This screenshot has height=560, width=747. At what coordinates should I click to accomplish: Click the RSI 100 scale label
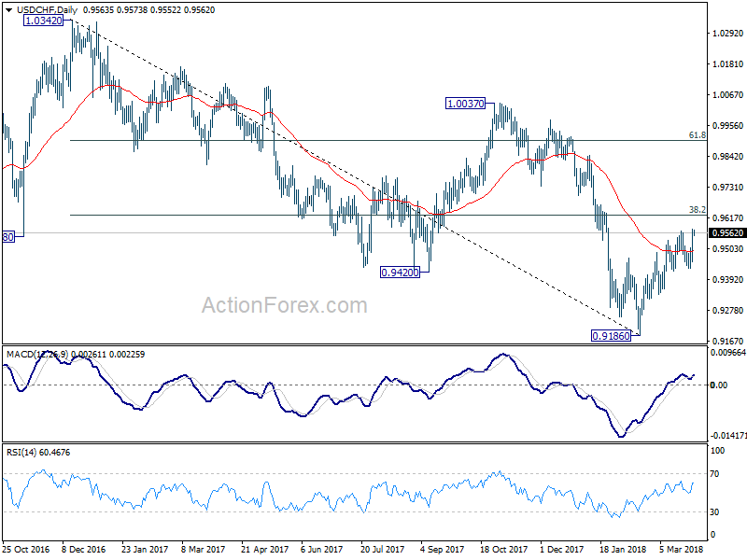pyautogui.click(x=717, y=450)
